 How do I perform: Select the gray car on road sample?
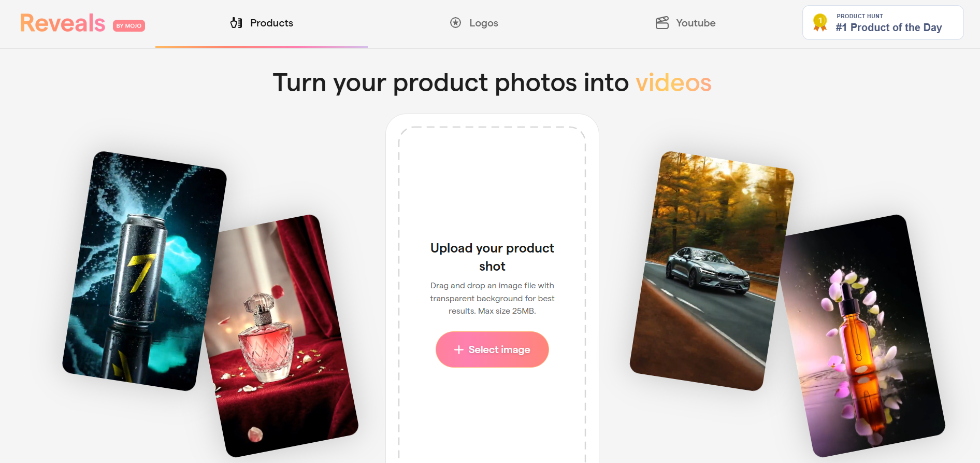point(712,271)
